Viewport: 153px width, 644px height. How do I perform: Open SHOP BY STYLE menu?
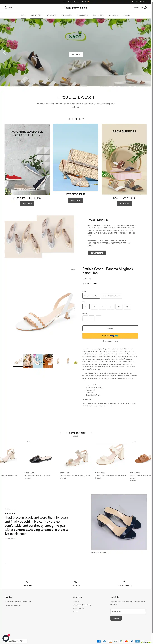click(37, 15)
